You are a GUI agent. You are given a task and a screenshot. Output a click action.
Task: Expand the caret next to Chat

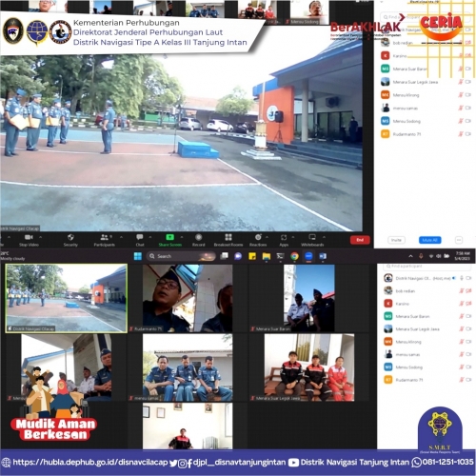150,237
